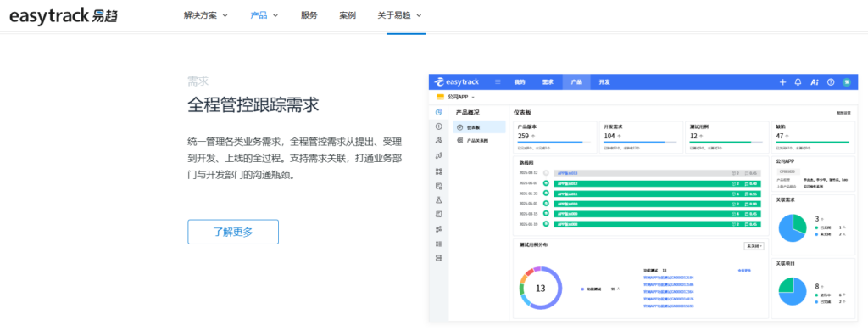The image size is (868, 331).
Task: Select the highlighted 产品 tab in dashboard header
Action: [x=576, y=82]
